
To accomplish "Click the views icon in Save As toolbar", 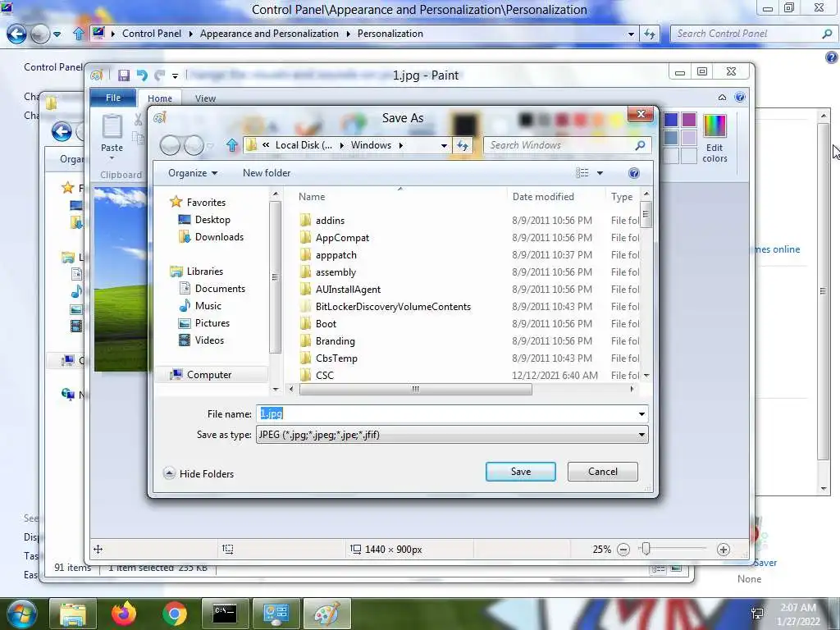I will pyautogui.click(x=582, y=172).
